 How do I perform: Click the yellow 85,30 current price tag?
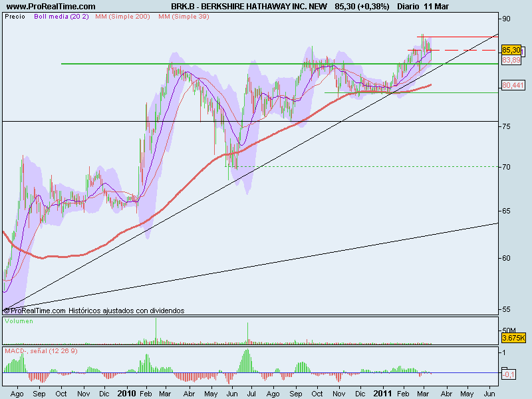(511, 50)
